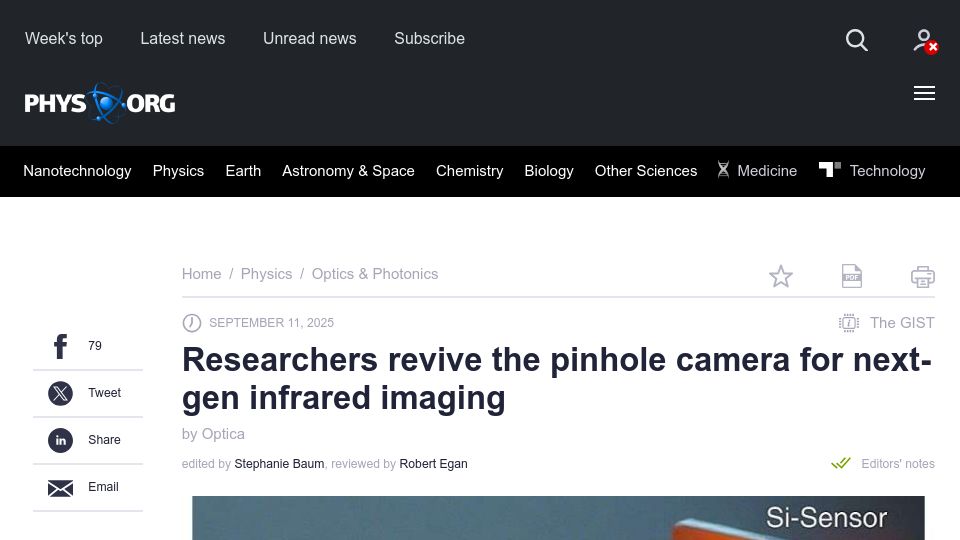Open the search magnifier icon
The height and width of the screenshot is (540, 960).
pyautogui.click(x=857, y=40)
